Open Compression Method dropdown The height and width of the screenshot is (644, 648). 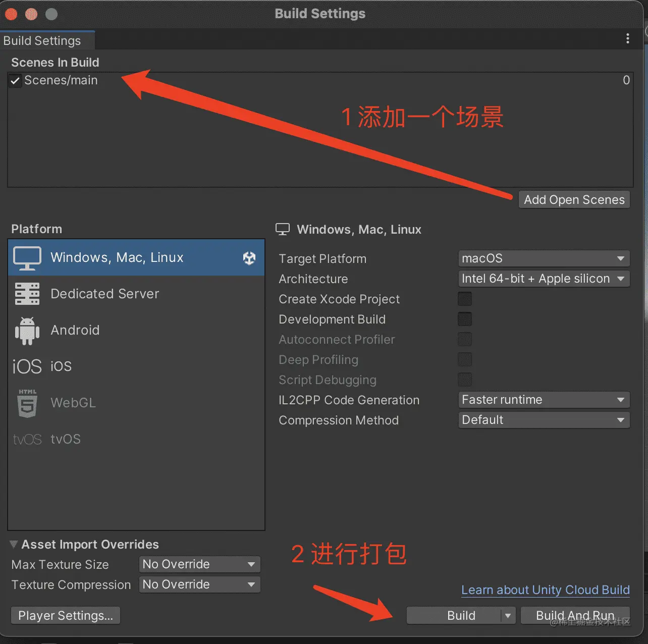point(544,420)
